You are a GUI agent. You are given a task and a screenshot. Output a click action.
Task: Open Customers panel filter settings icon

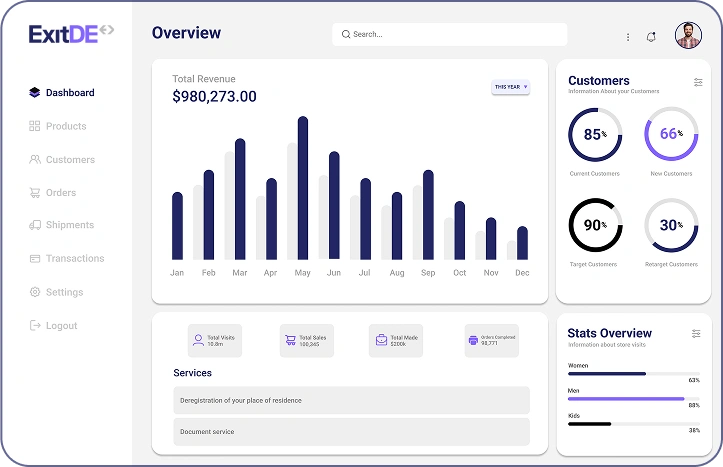697,82
